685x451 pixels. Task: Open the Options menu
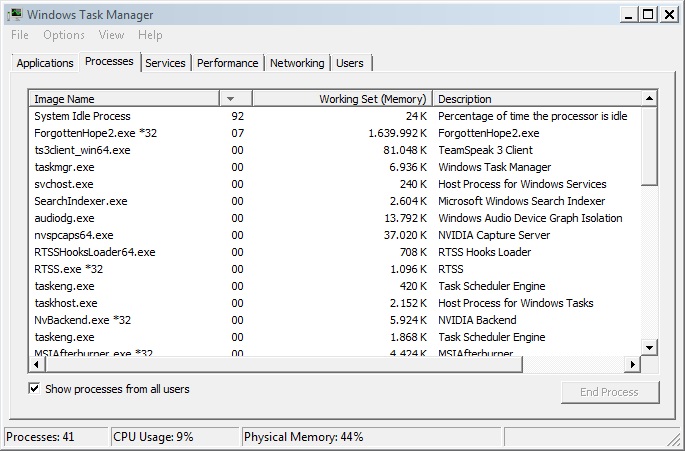tap(64, 35)
